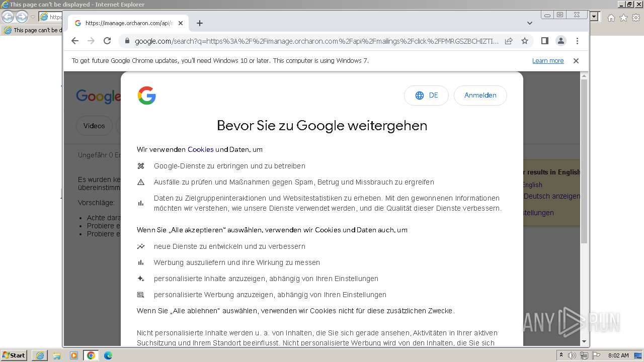
Task: Open File Explorer from taskbar
Action: [57, 355]
